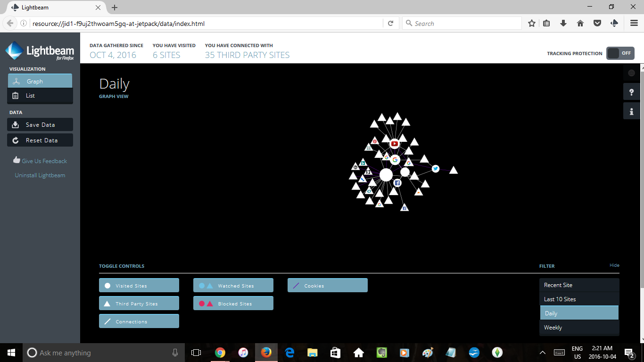Click the Cortana microphone icon
The width and height of the screenshot is (644, 362).
pos(175,353)
